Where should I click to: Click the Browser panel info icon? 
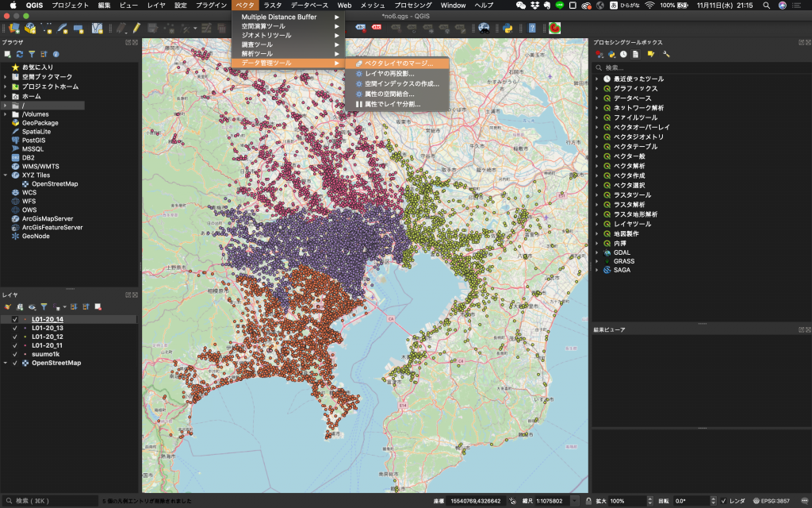pyautogui.click(x=56, y=54)
